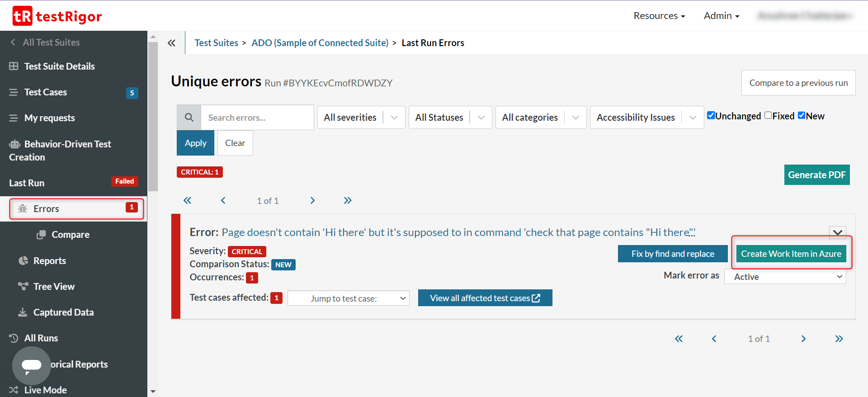This screenshot has height=397, width=868.
Task: Open the All severities dropdown
Action: 361,118
